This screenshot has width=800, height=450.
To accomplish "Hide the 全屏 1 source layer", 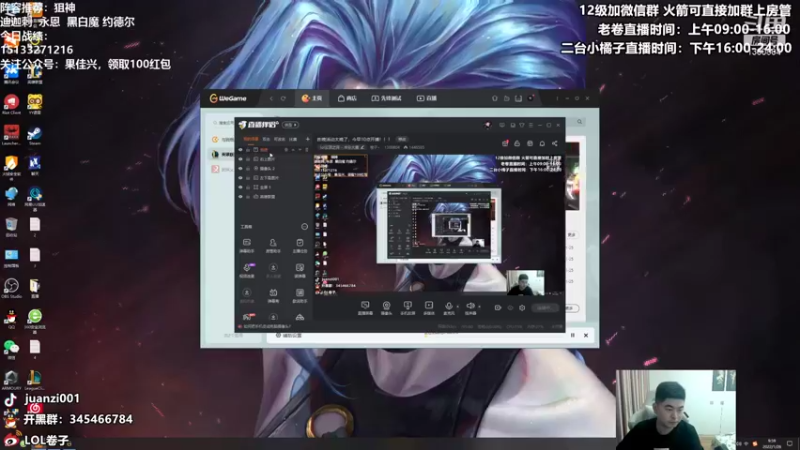I will 240,187.
